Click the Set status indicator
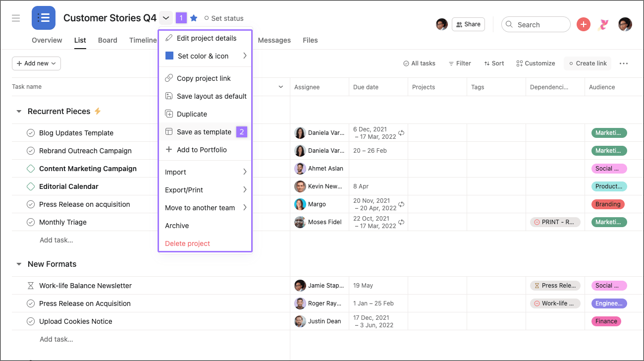 point(224,18)
